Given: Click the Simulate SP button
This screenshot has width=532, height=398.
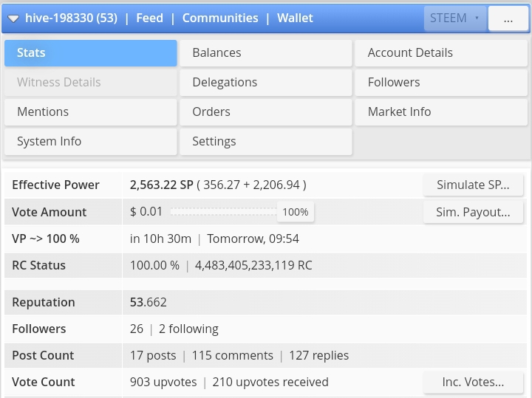Looking at the screenshot, I should click(x=473, y=185).
